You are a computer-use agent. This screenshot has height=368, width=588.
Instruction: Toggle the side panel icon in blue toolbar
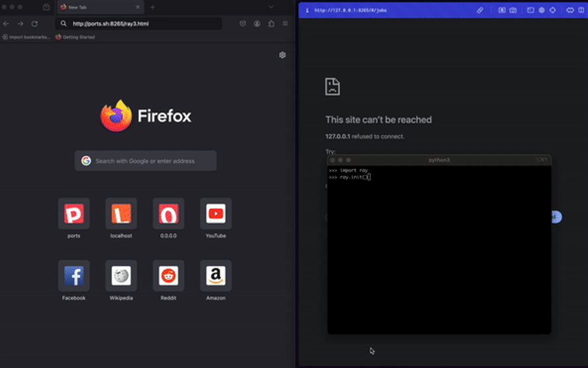[x=581, y=10]
